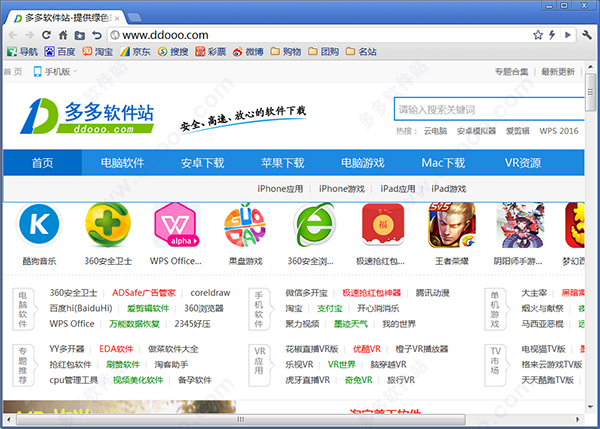Open the 微博 bookmark

[248, 51]
